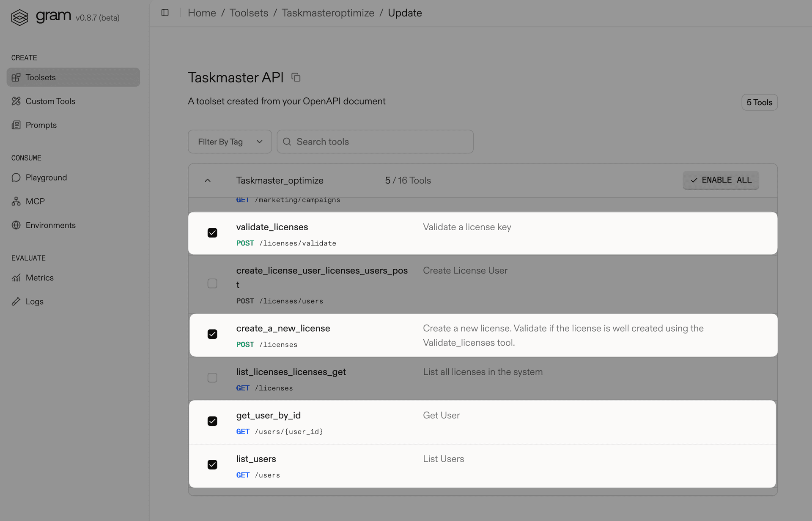The width and height of the screenshot is (812, 521).
Task: Open the Filter By Tag dropdown
Action: coord(230,142)
